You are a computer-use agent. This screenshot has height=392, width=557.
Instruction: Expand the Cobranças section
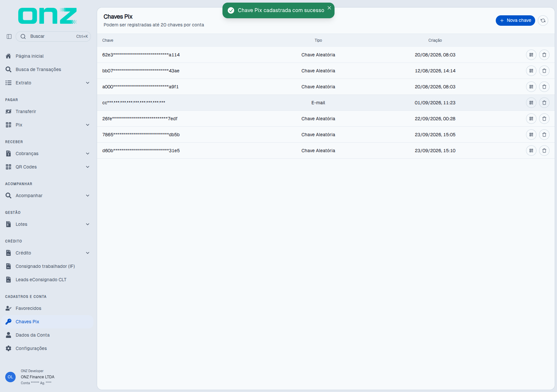(48, 153)
